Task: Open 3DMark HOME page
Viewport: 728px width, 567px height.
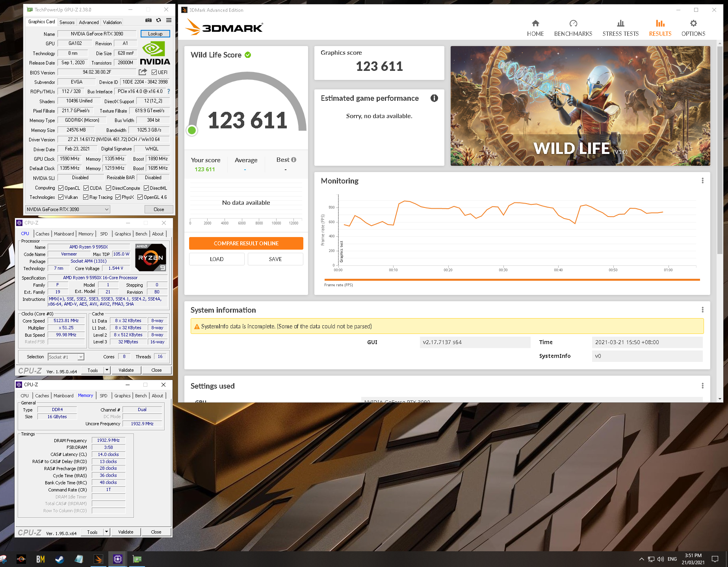Action: tap(535, 28)
